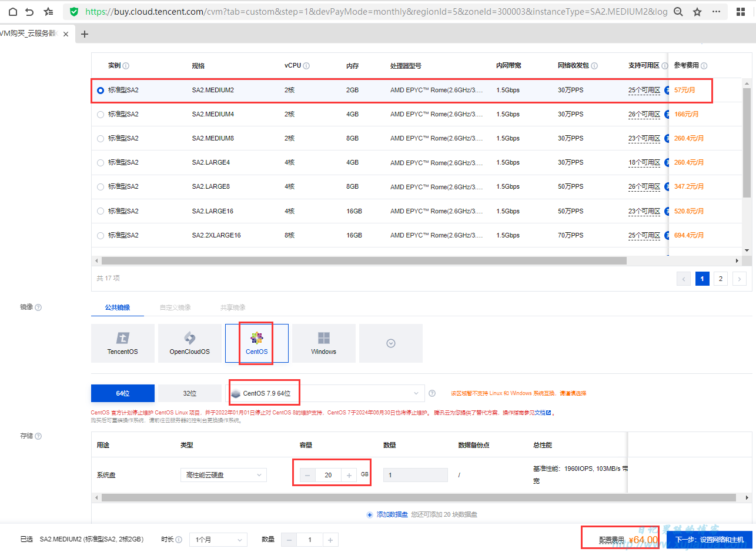Open a new browser tab
Image resolution: width=756 pixels, height=552 pixels.
(84, 34)
